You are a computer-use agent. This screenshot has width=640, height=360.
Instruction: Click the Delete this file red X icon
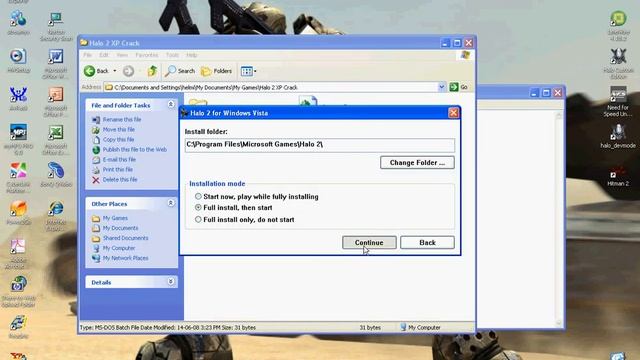point(96,180)
